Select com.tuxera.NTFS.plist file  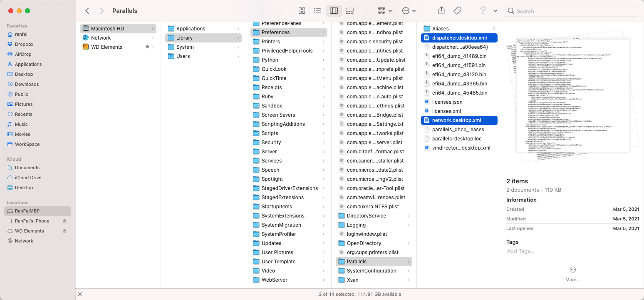374,206
